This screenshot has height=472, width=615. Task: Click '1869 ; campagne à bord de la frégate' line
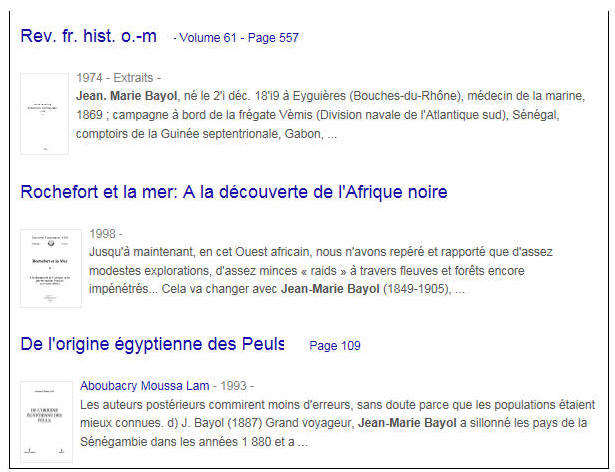317,115
